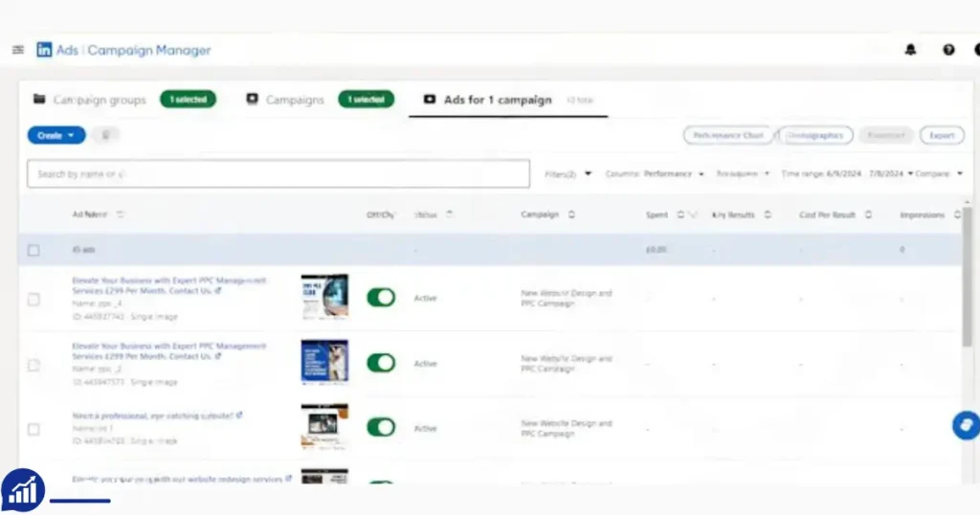Viewport: 980px width, 515px height.
Task: Open the website redesign services ad link
Action: pos(177,480)
